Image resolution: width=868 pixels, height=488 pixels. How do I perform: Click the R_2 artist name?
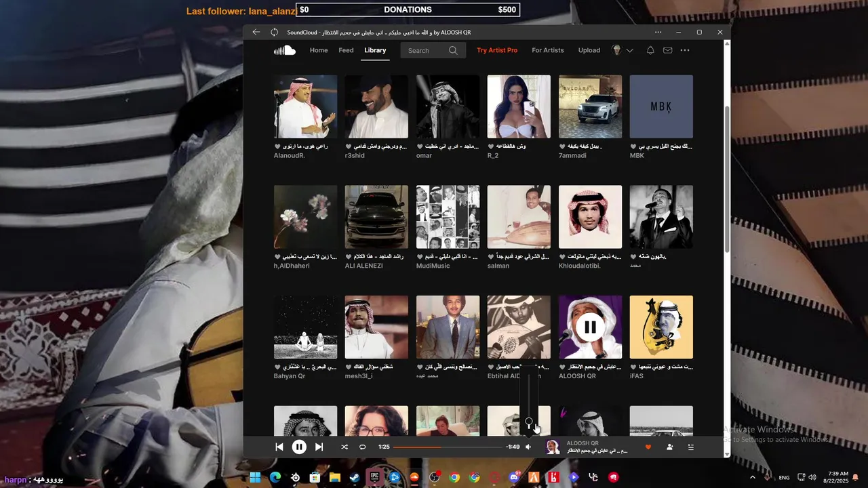pyautogui.click(x=493, y=156)
